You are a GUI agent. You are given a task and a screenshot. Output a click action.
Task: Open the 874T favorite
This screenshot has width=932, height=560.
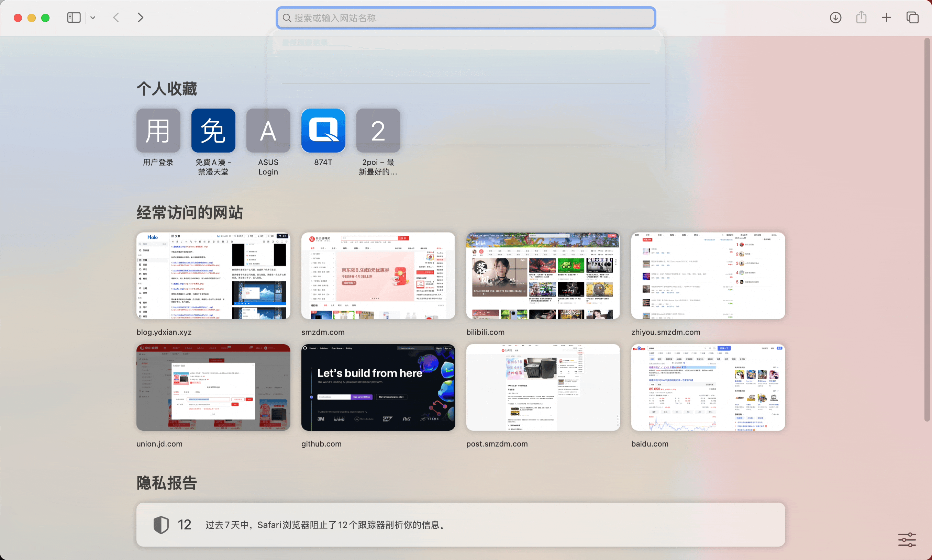[323, 131]
